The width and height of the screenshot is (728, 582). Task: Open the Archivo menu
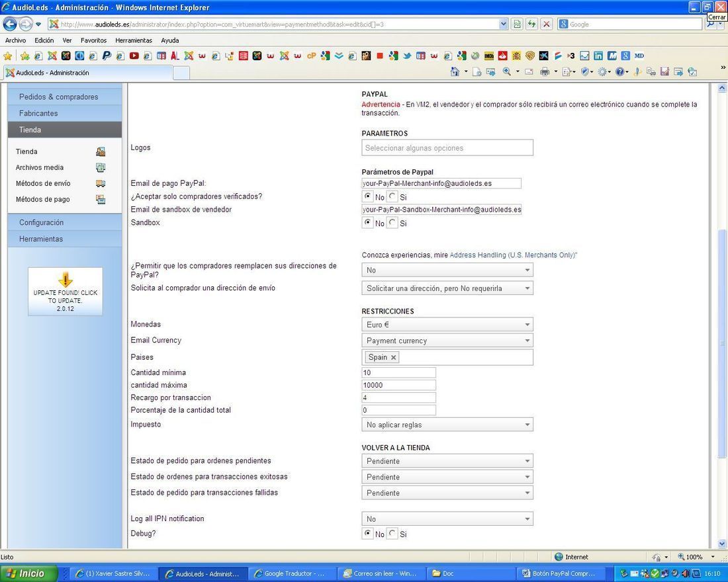pos(15,40)
